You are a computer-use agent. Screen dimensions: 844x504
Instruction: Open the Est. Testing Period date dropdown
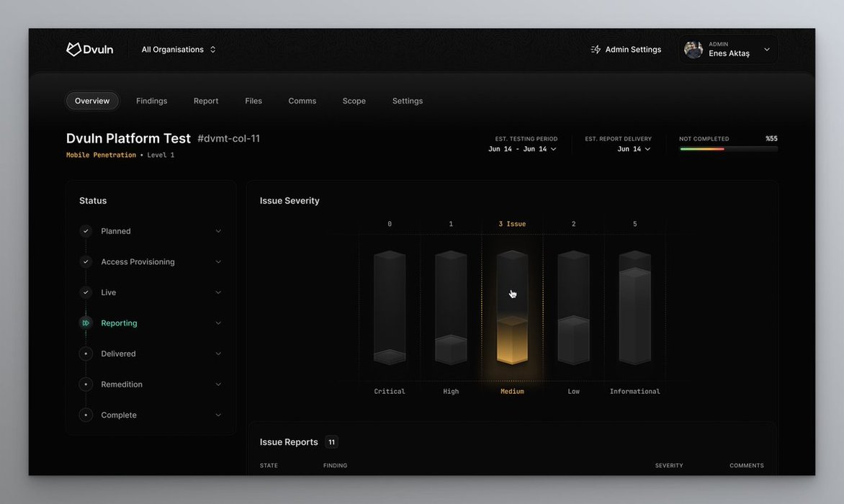[522, 149]
